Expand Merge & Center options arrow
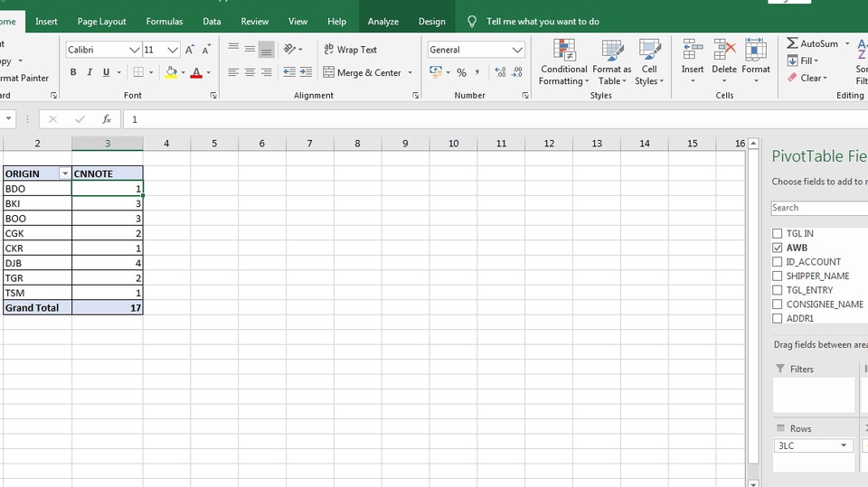 [410, 72]
